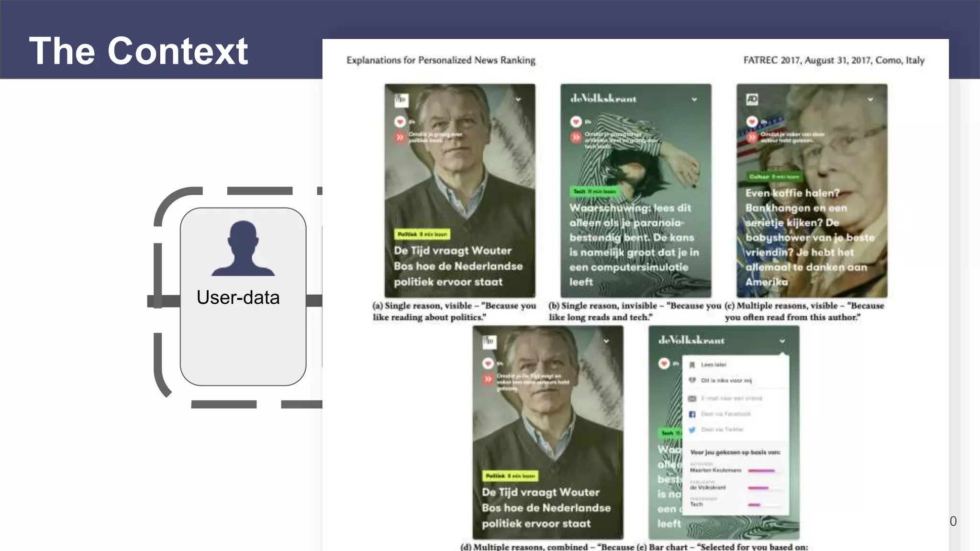Expand the chevron on card (b)
This screenshot has height=551, width=980.
[694, 99]
